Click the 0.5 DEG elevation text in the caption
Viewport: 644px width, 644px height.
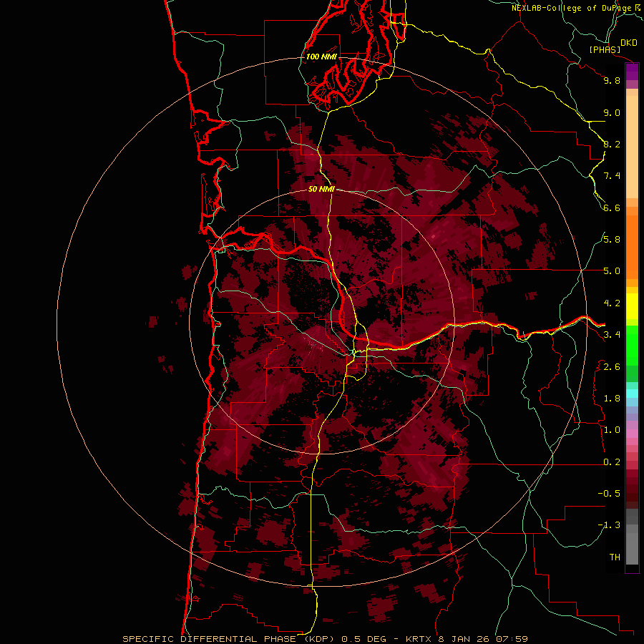point(364,639)
